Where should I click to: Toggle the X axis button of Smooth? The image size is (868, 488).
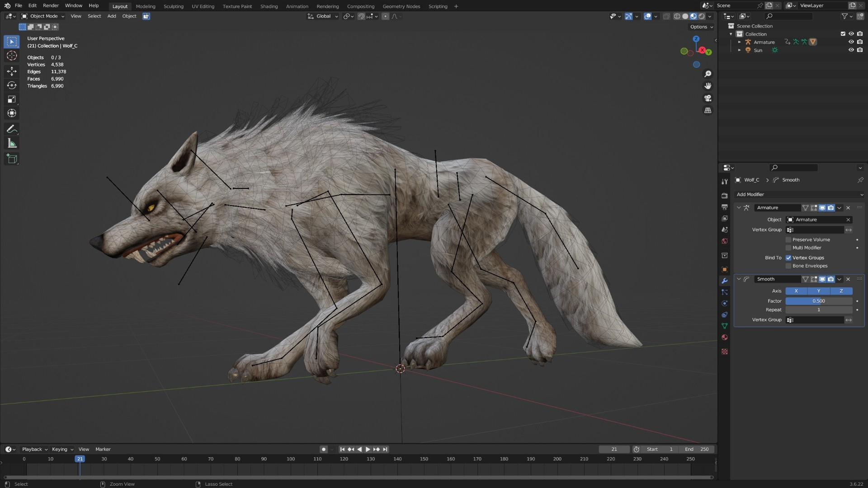point(796,291)
